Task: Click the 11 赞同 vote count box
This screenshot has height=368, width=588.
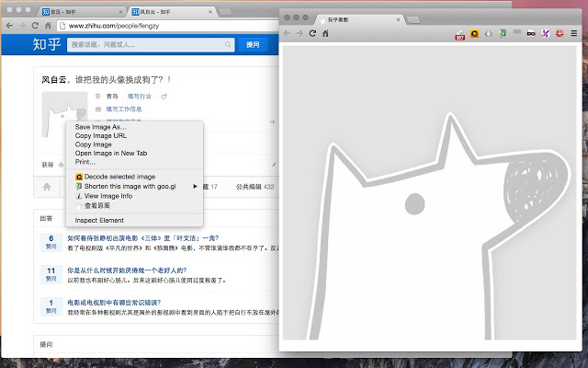Action: coord(51,274)
